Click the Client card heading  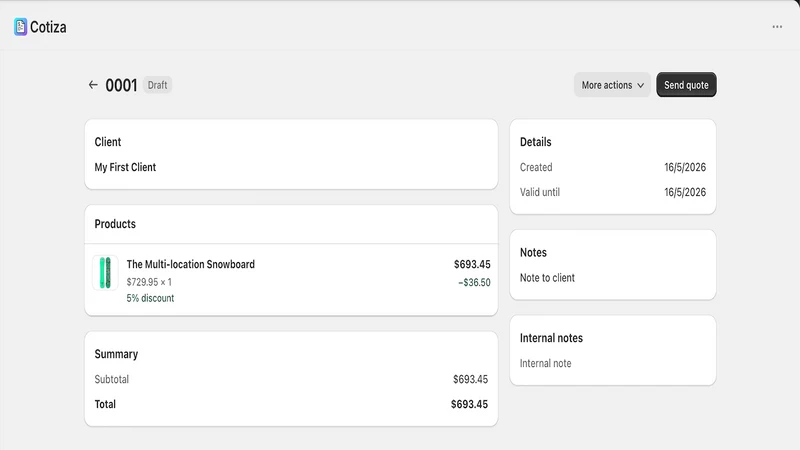tap(108, 142)
